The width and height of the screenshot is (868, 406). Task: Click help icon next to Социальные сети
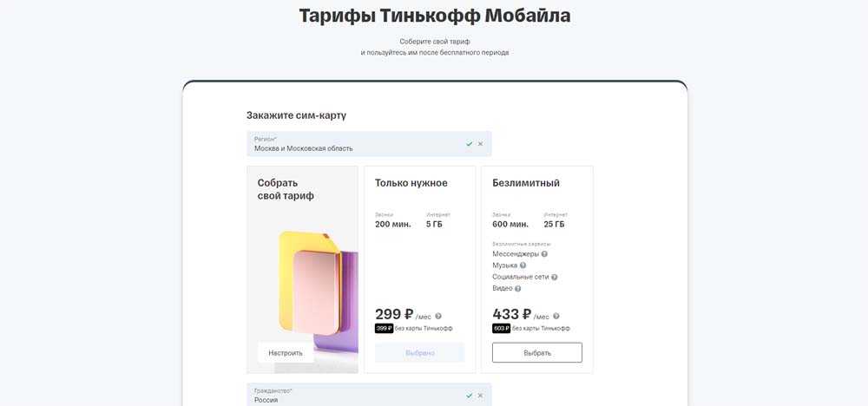[x=554, y=277]
